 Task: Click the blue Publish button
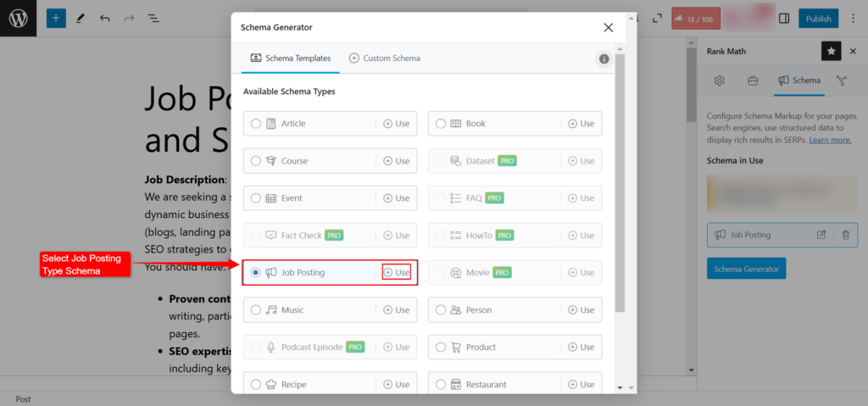pyautogui.click(x=818, y=19)
